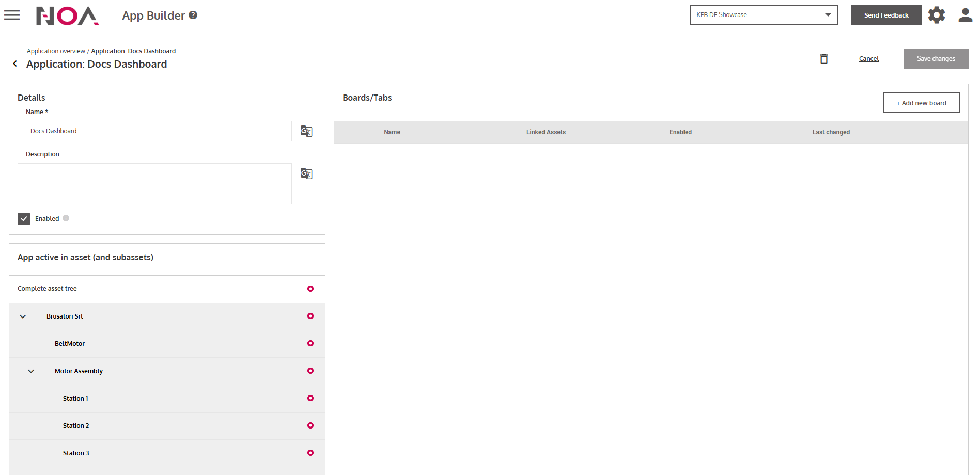The image size is (980, 475).
Task: Click into the Description text area
Action: tap(154, 184)
